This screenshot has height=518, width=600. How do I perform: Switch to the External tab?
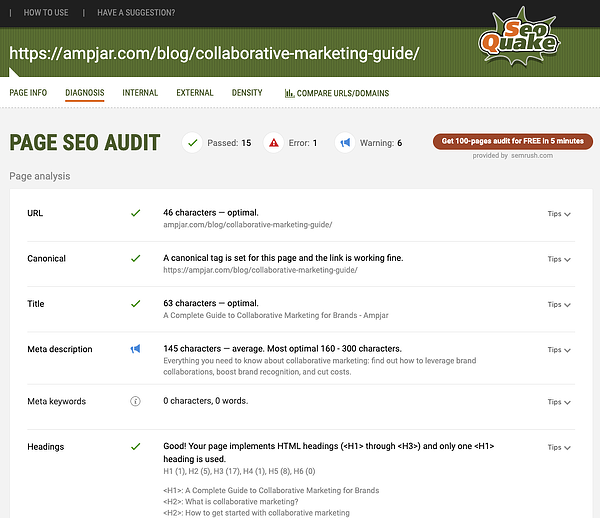click(195, 93)
